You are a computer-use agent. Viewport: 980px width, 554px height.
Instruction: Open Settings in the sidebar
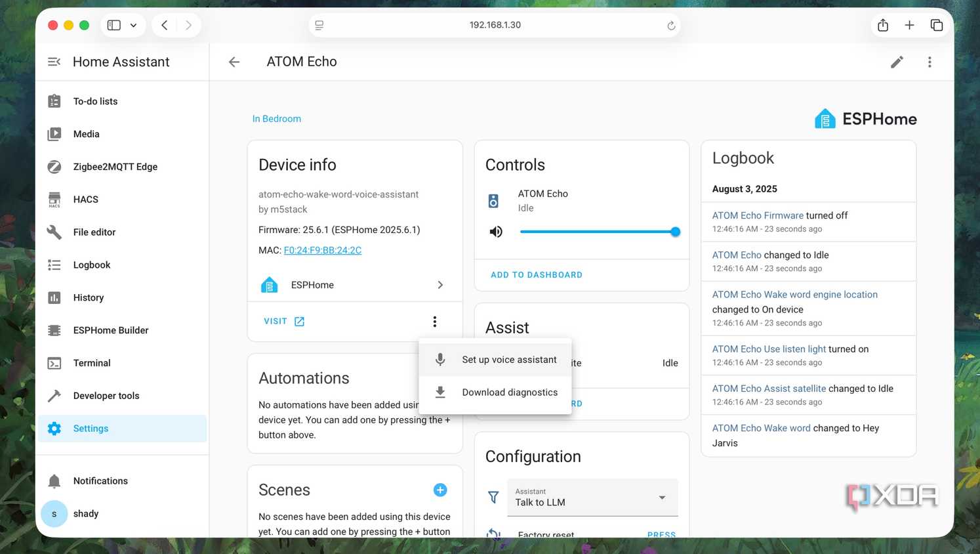tap(122, 429)
